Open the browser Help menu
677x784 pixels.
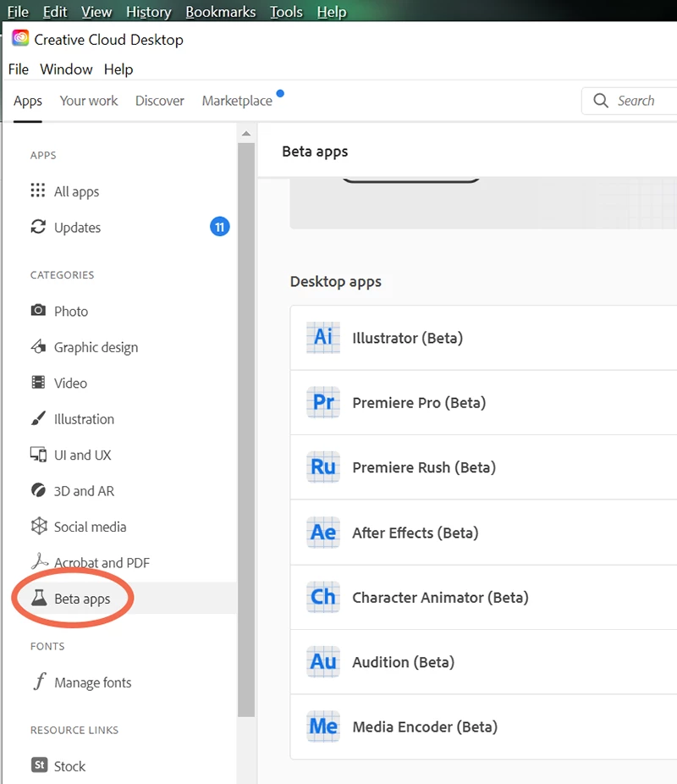[331, 12]
